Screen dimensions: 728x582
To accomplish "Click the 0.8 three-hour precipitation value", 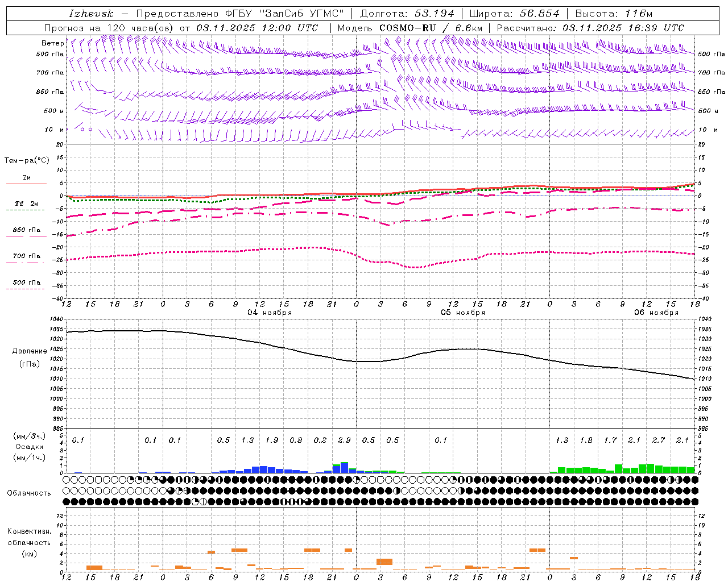I will click(x=296, y=440).
